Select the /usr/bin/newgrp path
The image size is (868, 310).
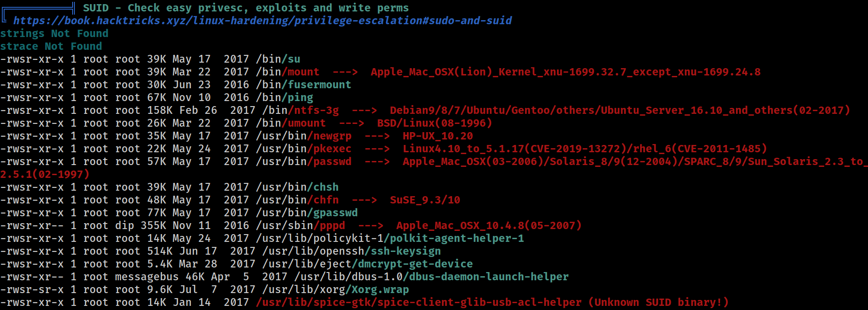pos(304,136)
